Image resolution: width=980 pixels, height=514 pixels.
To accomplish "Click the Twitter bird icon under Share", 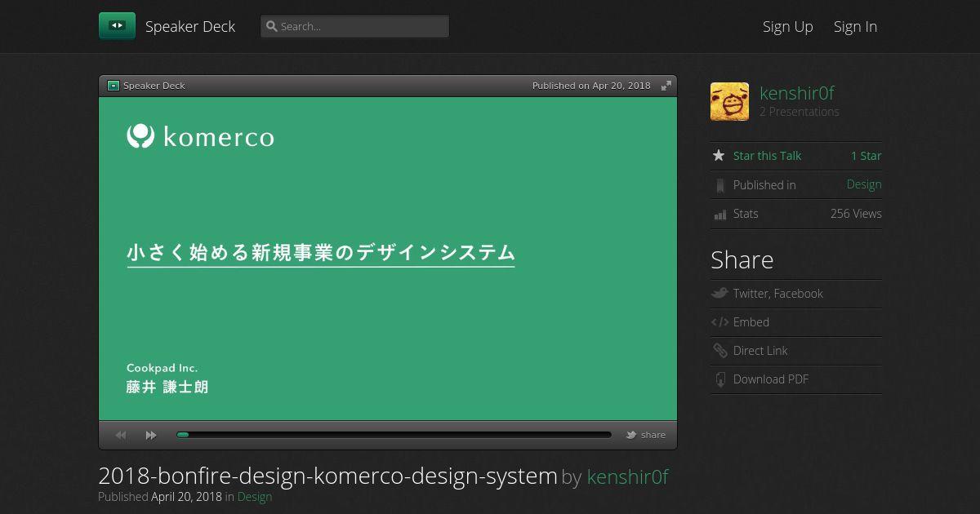I will tap(719, 293).
